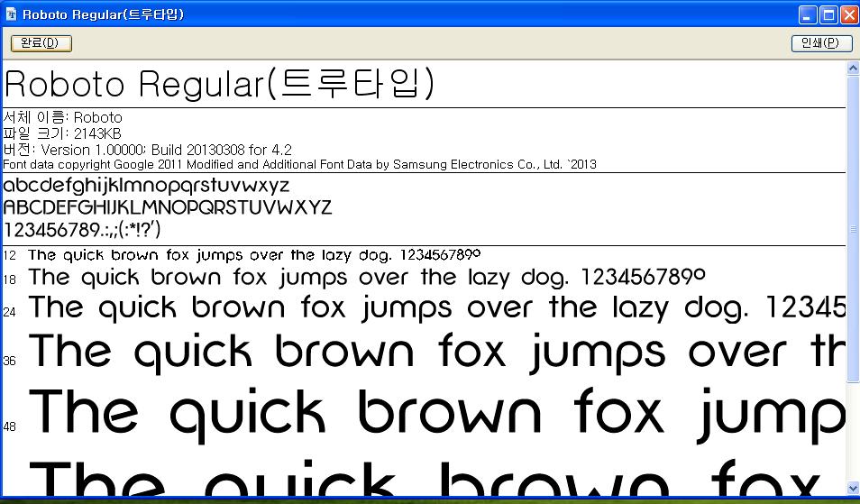Viewport: 860px width, 504px height.
Task: Click the font file icon in title bar
Action: [x=10, y=14]
